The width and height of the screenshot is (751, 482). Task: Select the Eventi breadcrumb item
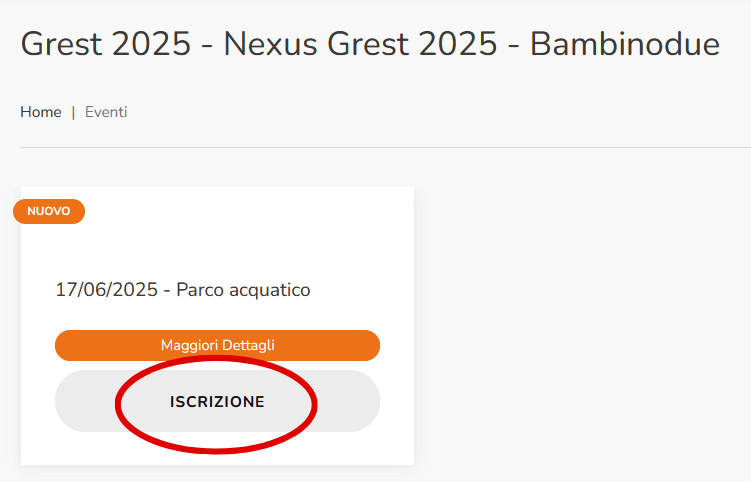[106, 112]
